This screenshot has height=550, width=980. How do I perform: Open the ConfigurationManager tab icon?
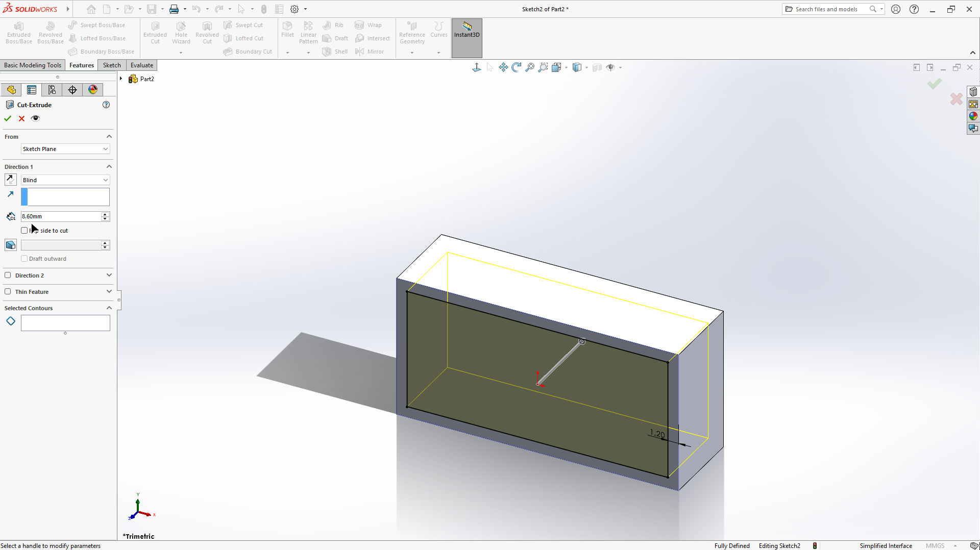[52, 90]
